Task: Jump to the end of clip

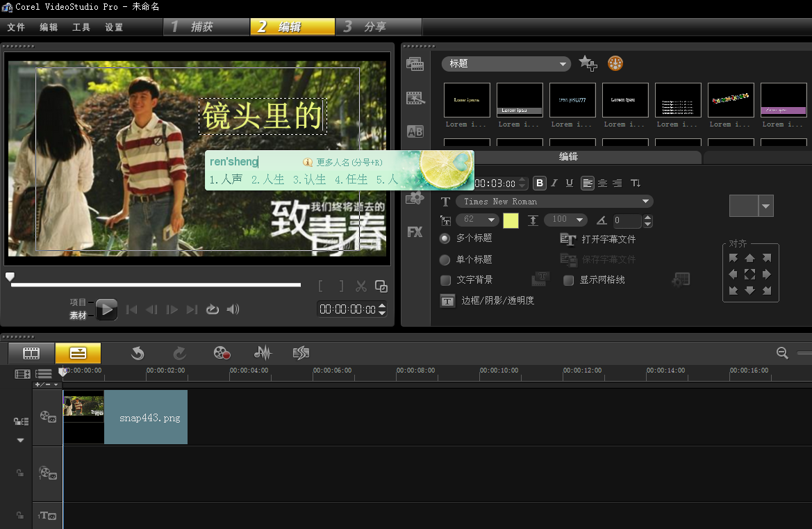Action: (x=192, y=309)
